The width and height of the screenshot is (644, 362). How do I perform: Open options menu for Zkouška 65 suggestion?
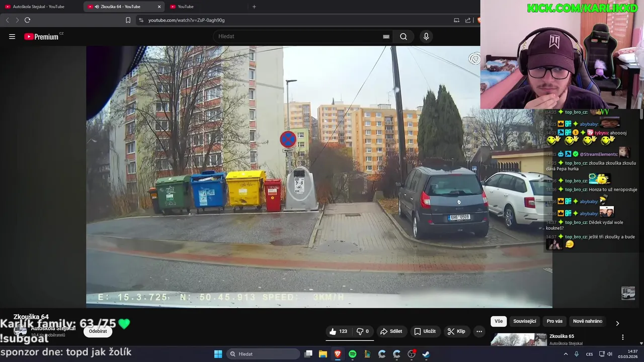point(623,337)
